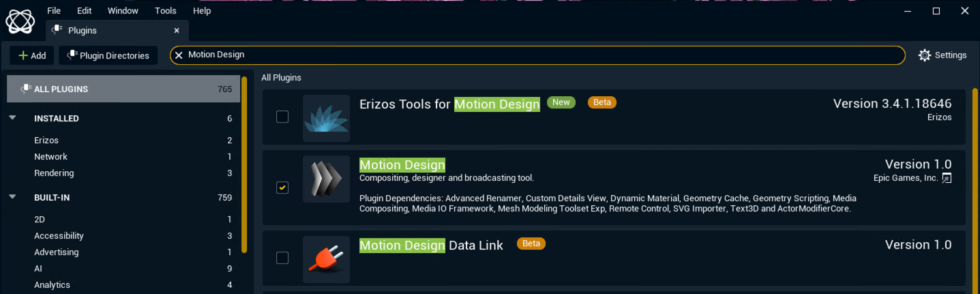Open Epic Games, Inc. external link icon
980x294 pixels.
pos(947,178)
